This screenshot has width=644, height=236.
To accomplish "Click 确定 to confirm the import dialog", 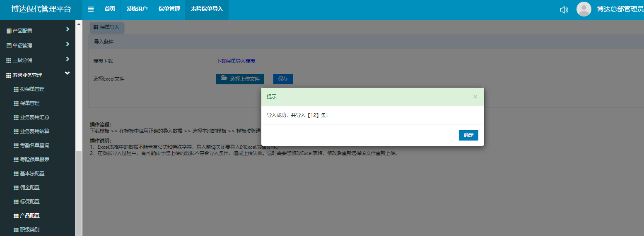I will [468, 135].
